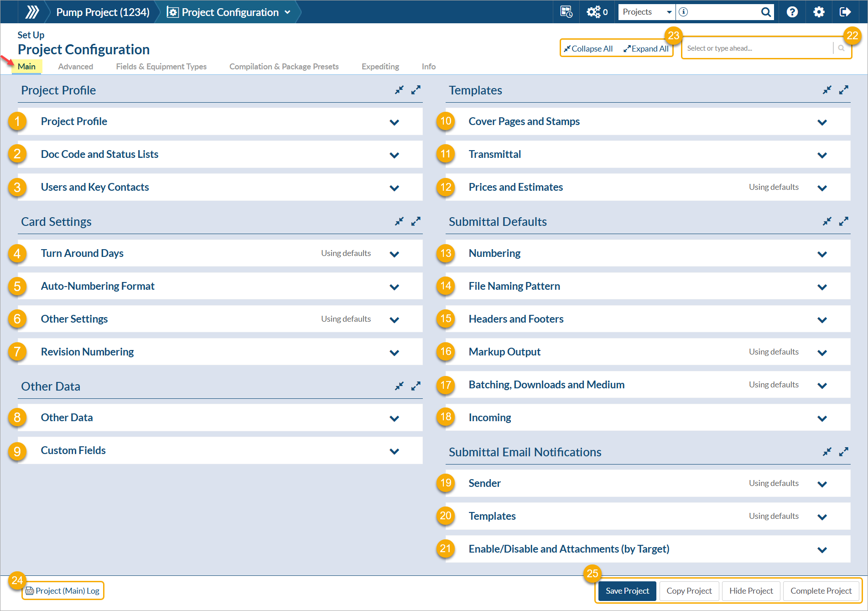This screenshot has width=868, height=611.
Task: Collapse all in Templates section
Action: click(827, 90)
